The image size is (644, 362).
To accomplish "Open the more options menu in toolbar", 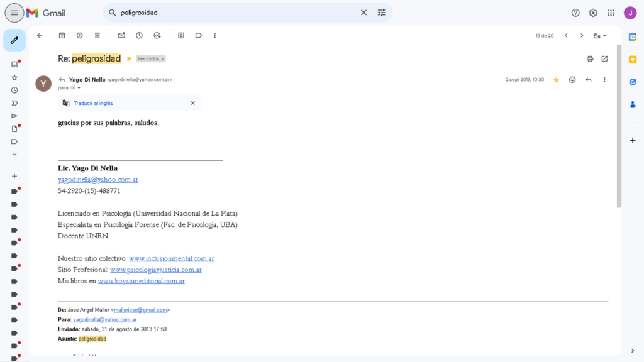I will click(x=215, y=36).
